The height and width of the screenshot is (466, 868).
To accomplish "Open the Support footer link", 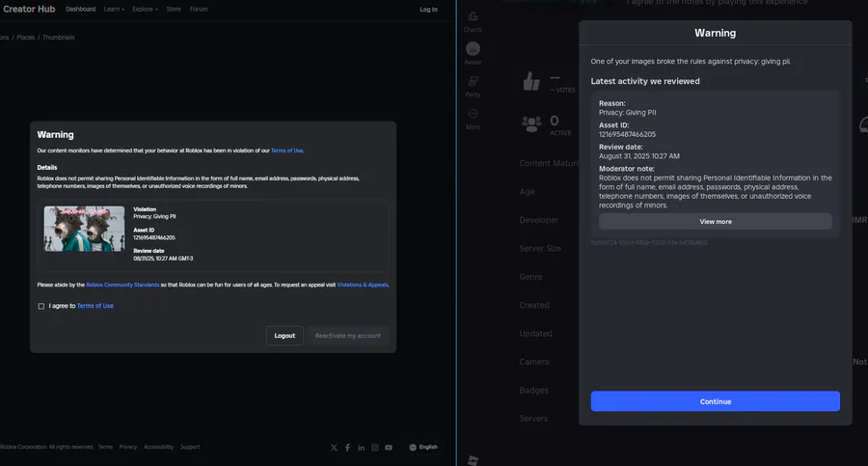I will click(x=190, y=447).
